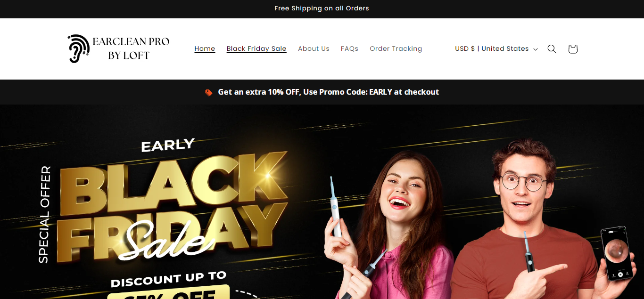Click the red promo tag icon
This screenshot has height=299, width=644.
[x=209, y=92]
